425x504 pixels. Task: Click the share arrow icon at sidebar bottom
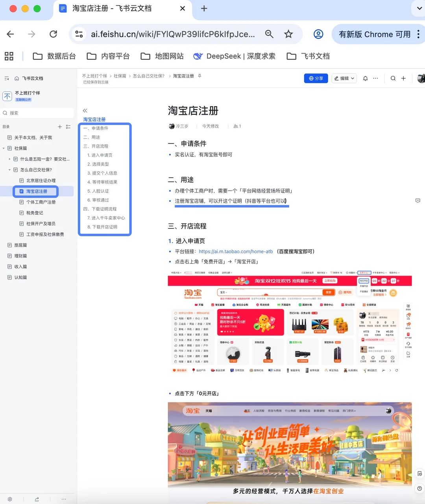tap(37, 499)
